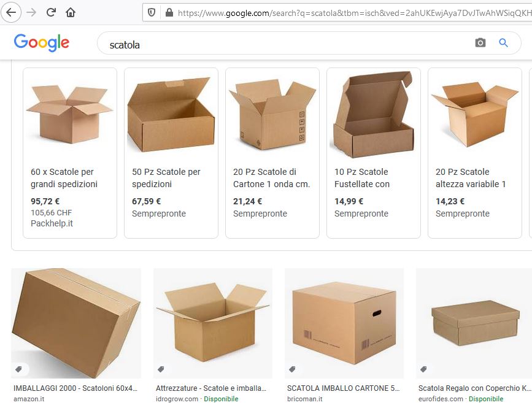Click the Google logo
Image resolution: width=532 pixels, height=416 pixels.
[41, 43]
